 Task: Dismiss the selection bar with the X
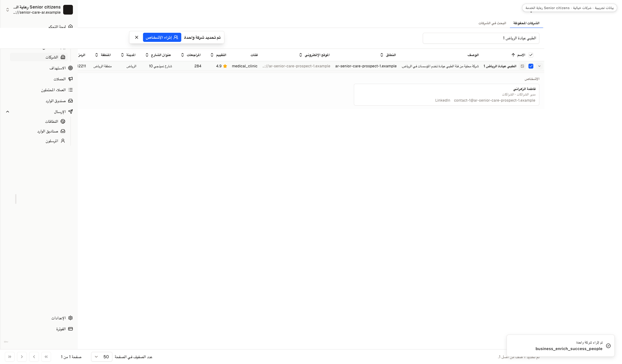pos(137,37)
